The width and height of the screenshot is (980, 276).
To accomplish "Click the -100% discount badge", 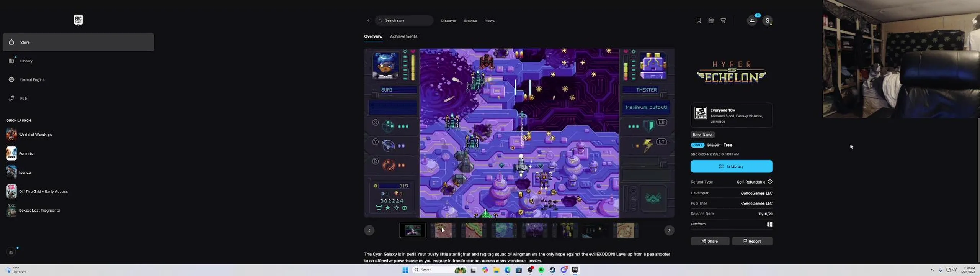I will click(x=697, y=145).
